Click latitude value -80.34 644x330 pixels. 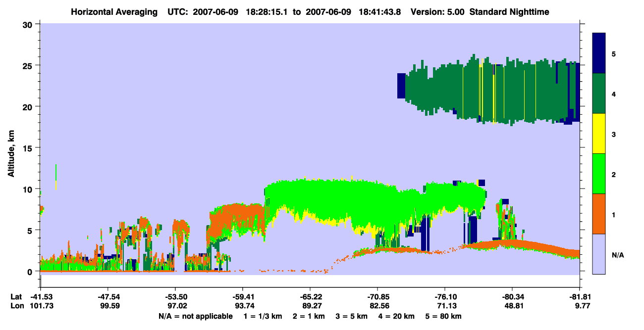click(x=512, y=297)
